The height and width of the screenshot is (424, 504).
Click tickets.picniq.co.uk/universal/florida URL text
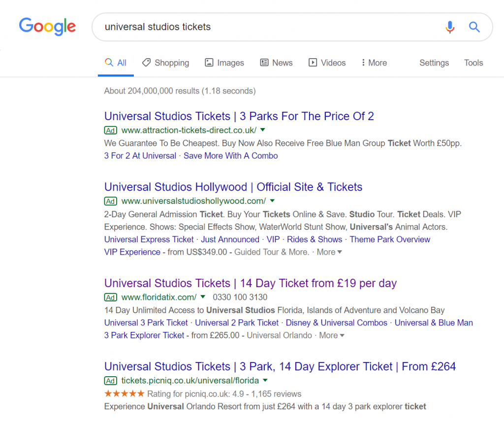pyautogui.click(x=190, y=381)
